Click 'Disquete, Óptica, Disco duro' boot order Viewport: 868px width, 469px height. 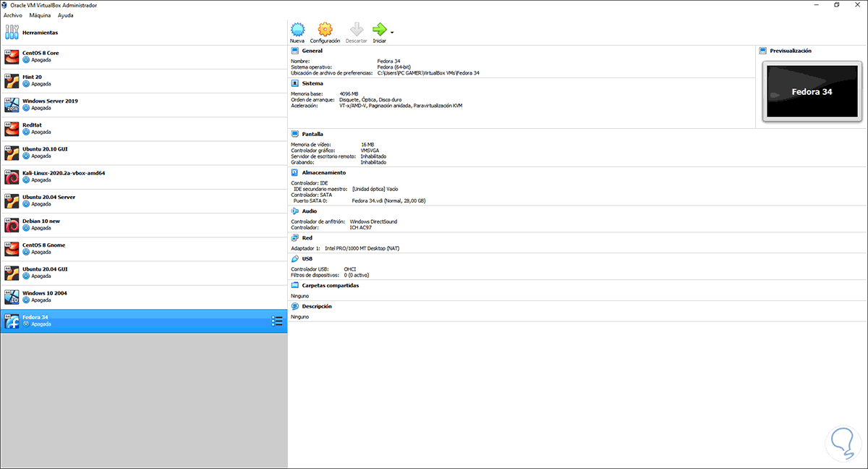(372, 100)
